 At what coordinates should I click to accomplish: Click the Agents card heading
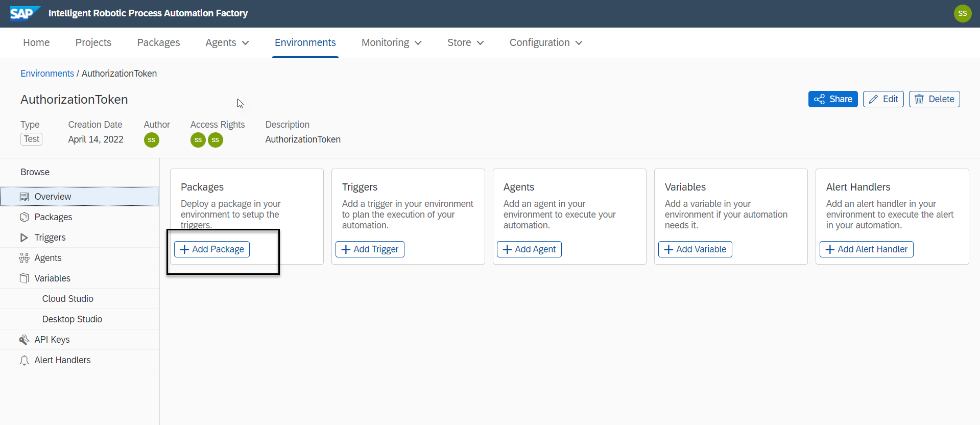click(518, 187)
